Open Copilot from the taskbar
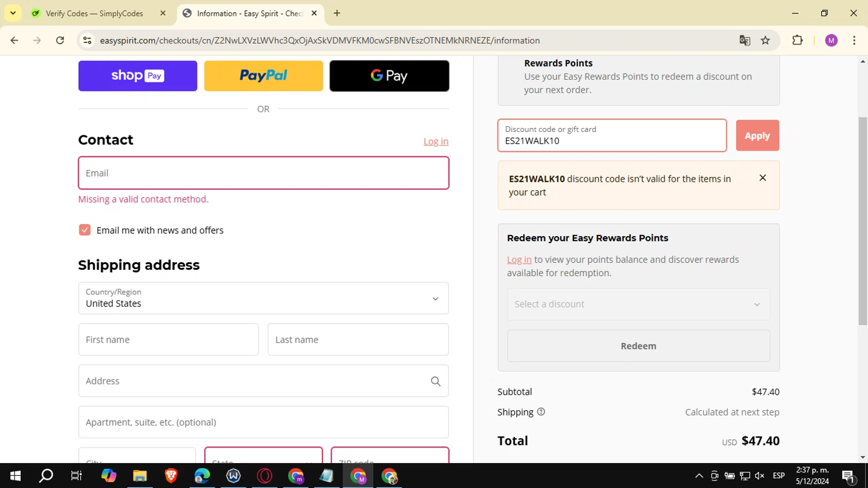868x488 pixels. pyautogui.click(x=108, y=476)
